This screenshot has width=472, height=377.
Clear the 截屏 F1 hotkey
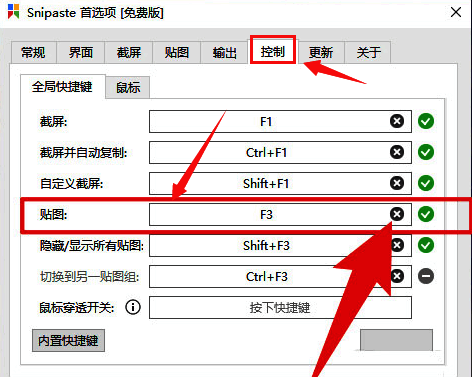pyautogui.click(x=397, y=121)
